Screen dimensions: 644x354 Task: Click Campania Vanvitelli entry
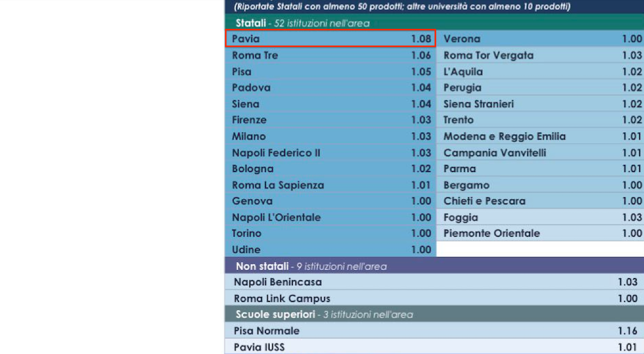click(540, 153)
